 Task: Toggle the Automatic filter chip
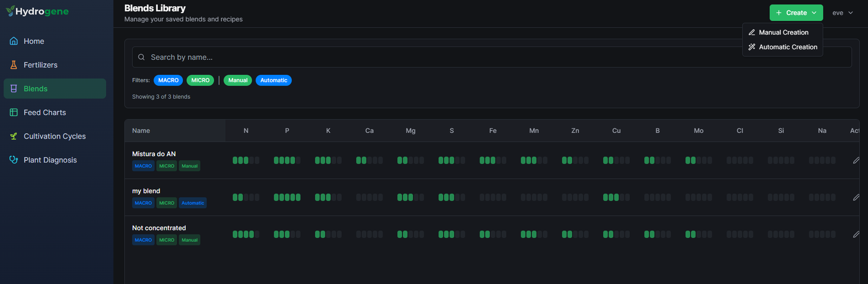click(x=273, y=80)
